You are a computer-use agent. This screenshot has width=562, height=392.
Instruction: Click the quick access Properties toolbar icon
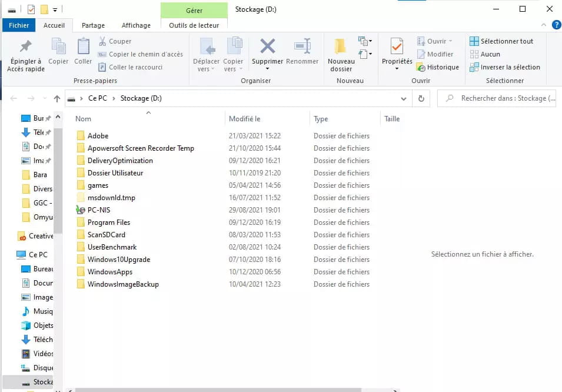[x=31, y=9]
